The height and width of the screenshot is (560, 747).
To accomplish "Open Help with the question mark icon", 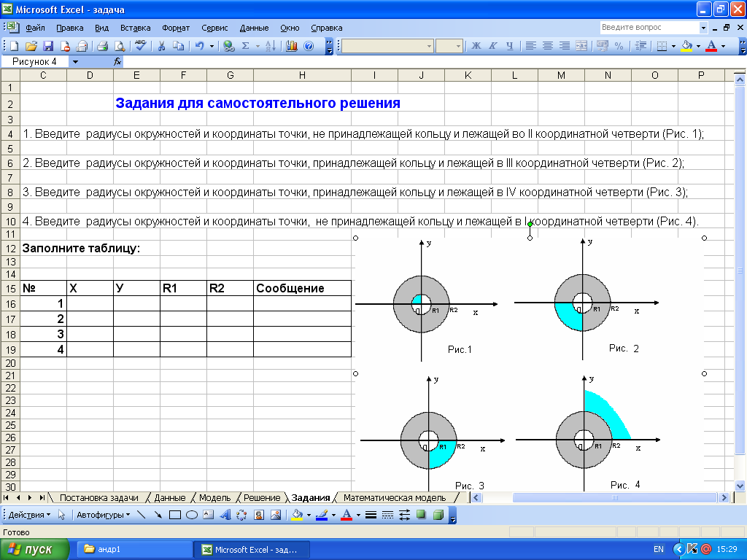I will [x=309, y=46].
